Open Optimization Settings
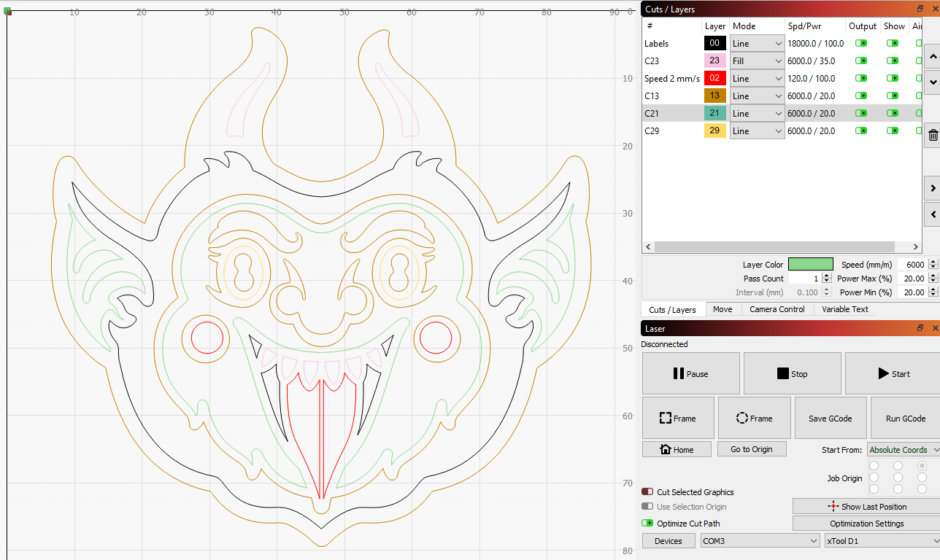Viewport: 940px width, 560px height. [x=866, y=524]
